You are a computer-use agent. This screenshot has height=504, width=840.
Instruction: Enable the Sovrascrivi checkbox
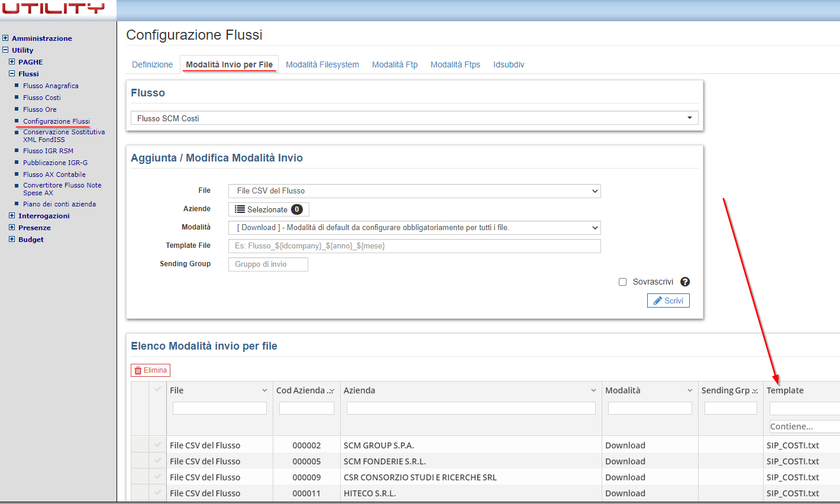point(622,282)
